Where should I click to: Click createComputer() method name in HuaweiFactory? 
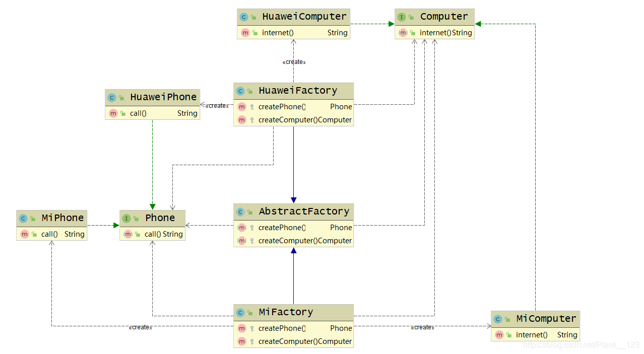288,120
